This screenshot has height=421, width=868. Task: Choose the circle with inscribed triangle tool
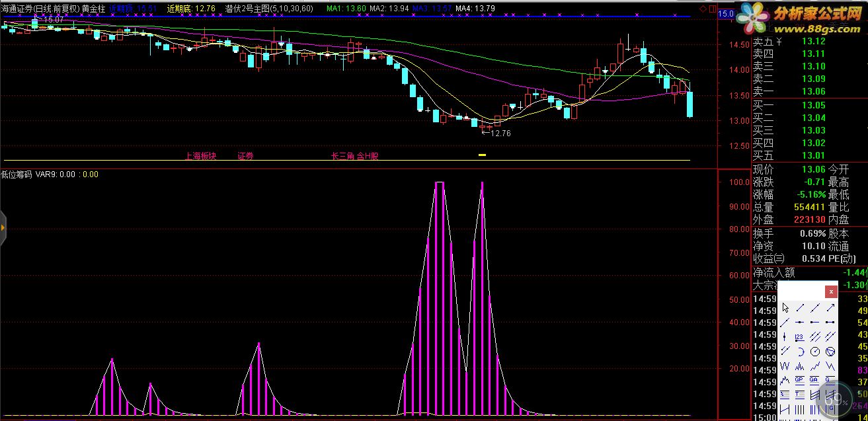click(830, 351)
